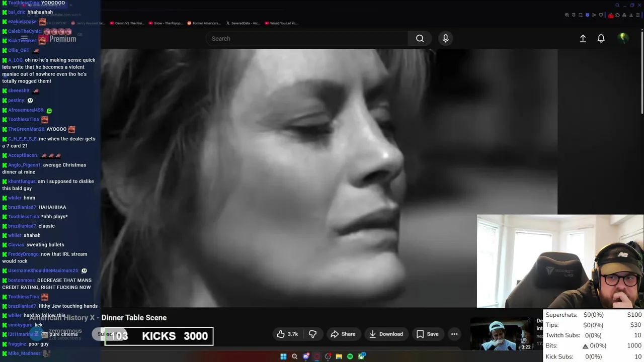This screenshot has height=362, width=644.
Task: Open the 'Former America's...' bookmark
Action: [204, 23]
